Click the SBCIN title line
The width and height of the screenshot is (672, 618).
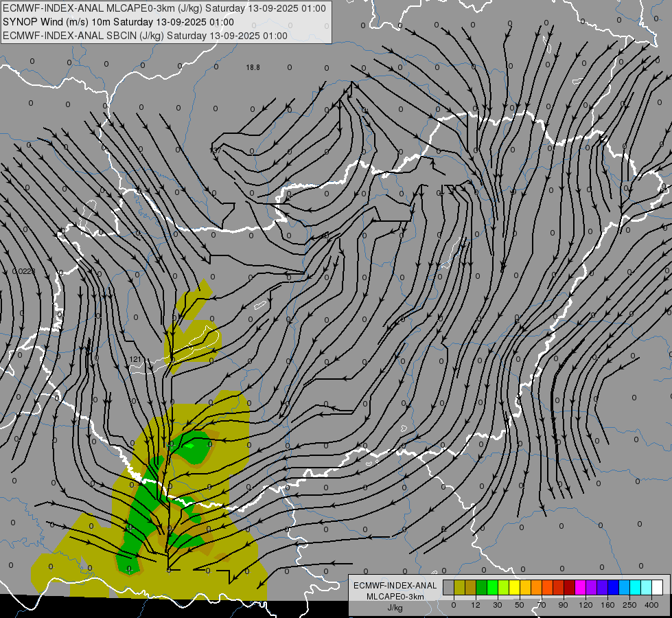point(145,36)
